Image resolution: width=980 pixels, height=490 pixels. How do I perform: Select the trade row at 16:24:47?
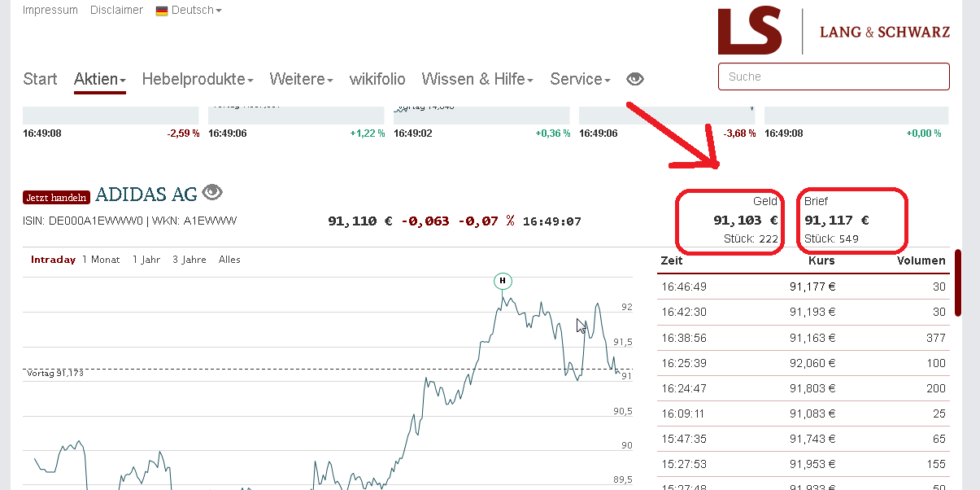click(803, 389)
